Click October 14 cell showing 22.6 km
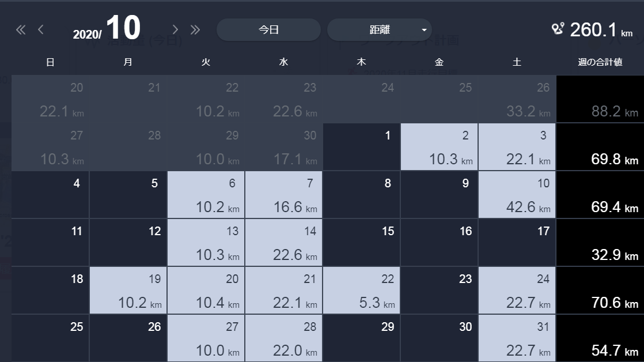This screenshot has width=644, height=362. coord(283,243)
